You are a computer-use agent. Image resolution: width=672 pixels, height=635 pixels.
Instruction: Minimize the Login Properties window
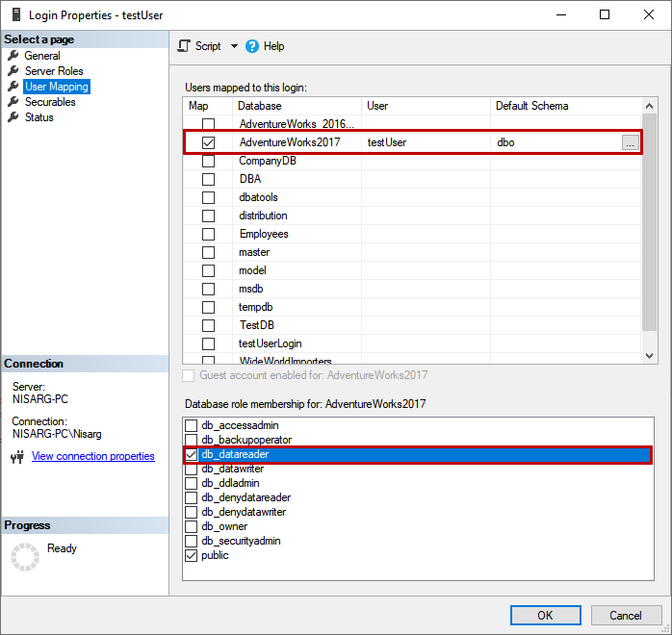point(561,14)
